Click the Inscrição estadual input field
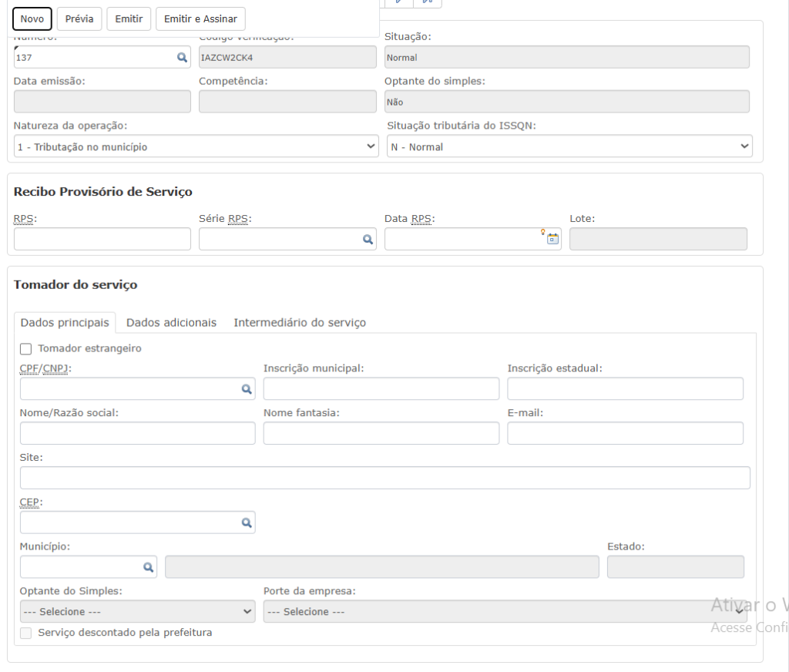The width and height of the screenshot is (789, 672). [x=625, y=389]
